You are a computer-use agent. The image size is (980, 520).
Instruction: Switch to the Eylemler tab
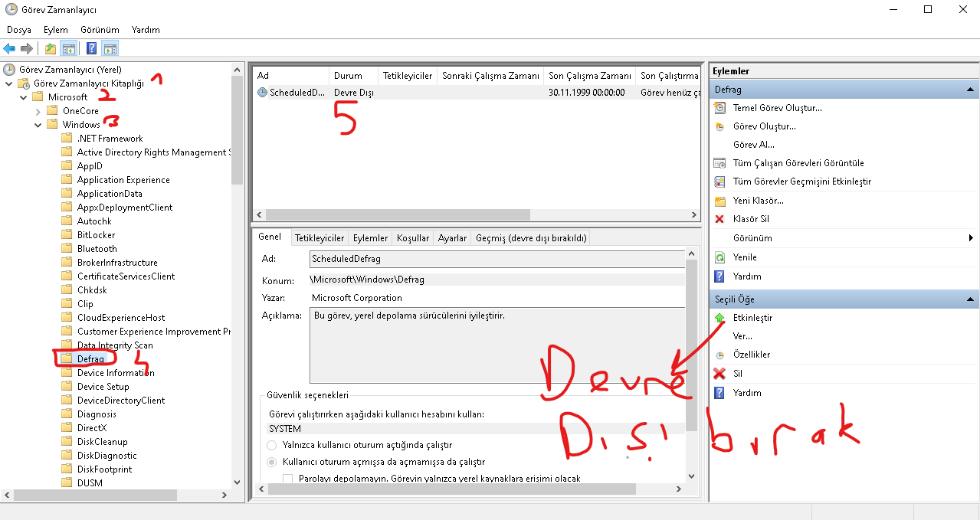[371, 238]
